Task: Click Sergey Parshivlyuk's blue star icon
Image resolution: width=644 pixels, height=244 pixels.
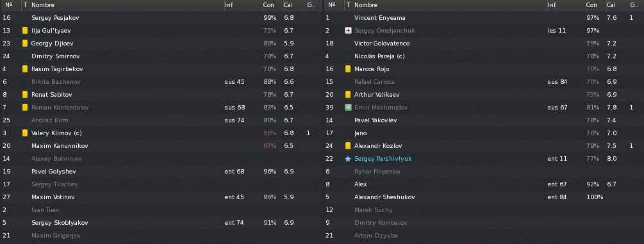Action: tap(348, 159)
